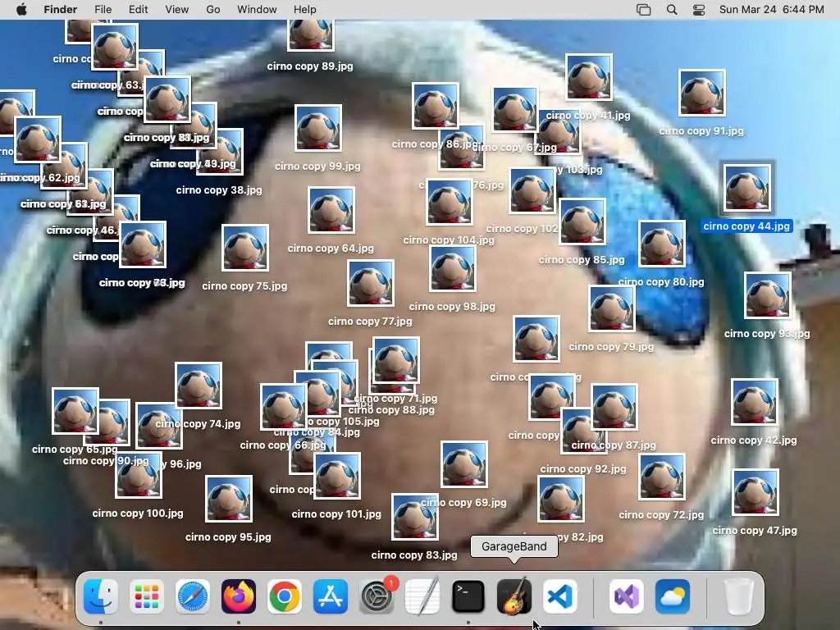Select the file cirno copy 89.jpg
Viewport: 840px width, 630px height.
311,34
